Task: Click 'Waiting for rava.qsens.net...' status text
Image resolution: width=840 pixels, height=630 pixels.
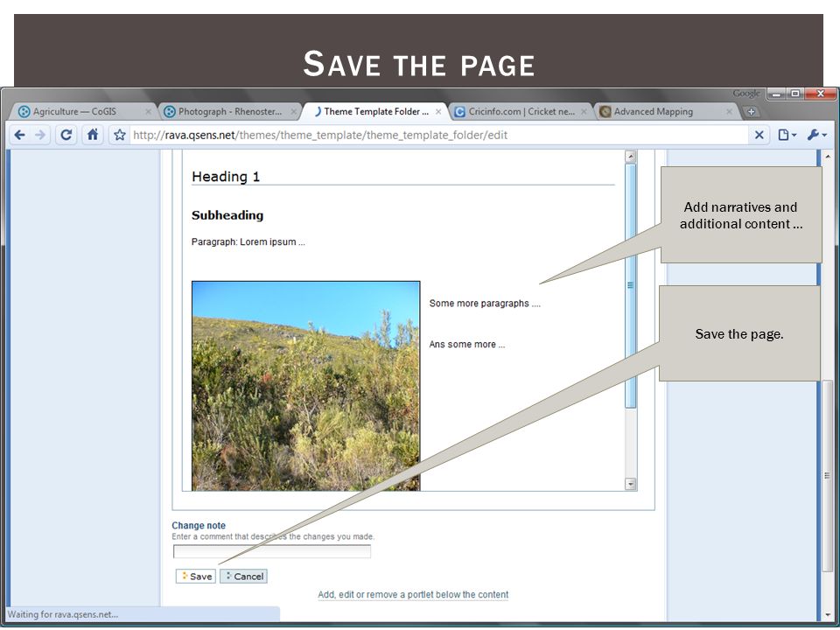Action: (63, 614)
